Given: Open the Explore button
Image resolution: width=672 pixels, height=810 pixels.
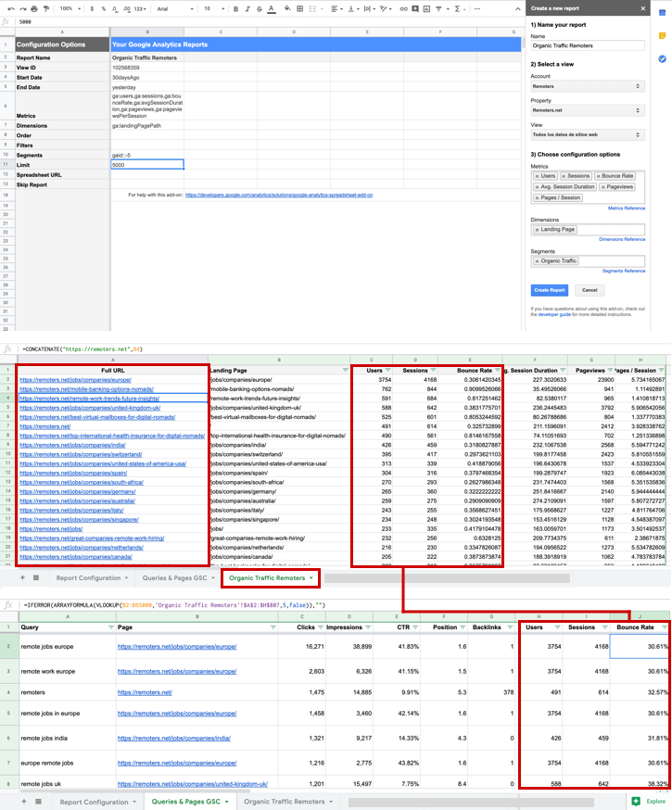Looking at the screenshot, I should [650, 802].
